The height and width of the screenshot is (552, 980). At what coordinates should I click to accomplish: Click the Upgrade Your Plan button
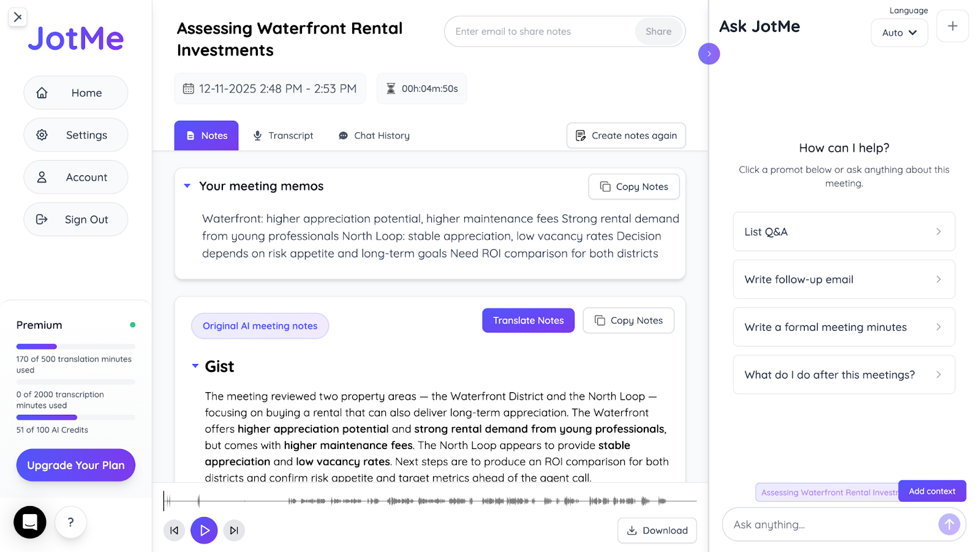[x=76, y=465]
